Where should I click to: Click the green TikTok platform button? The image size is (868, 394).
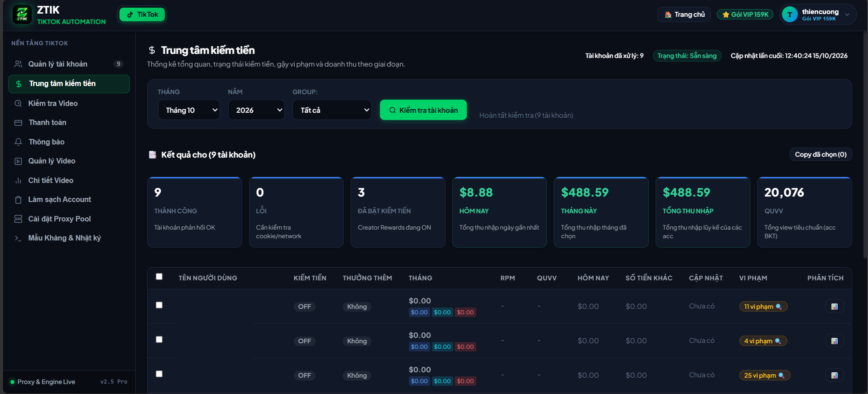coord(143,14)
